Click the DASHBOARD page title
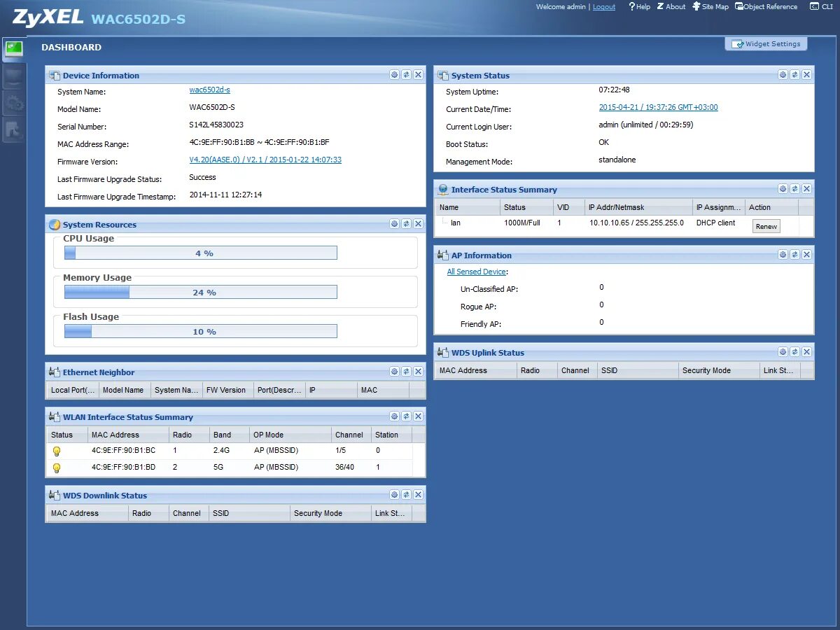Image resolution: width=840 pixels, height=630 pixels. [x=71, y=48]
